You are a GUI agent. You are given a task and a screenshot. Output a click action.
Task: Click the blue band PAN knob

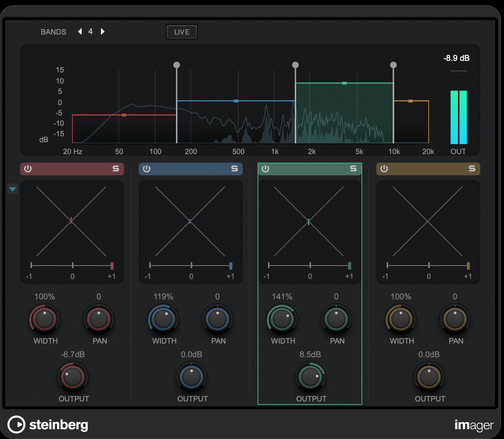(217, 319)
